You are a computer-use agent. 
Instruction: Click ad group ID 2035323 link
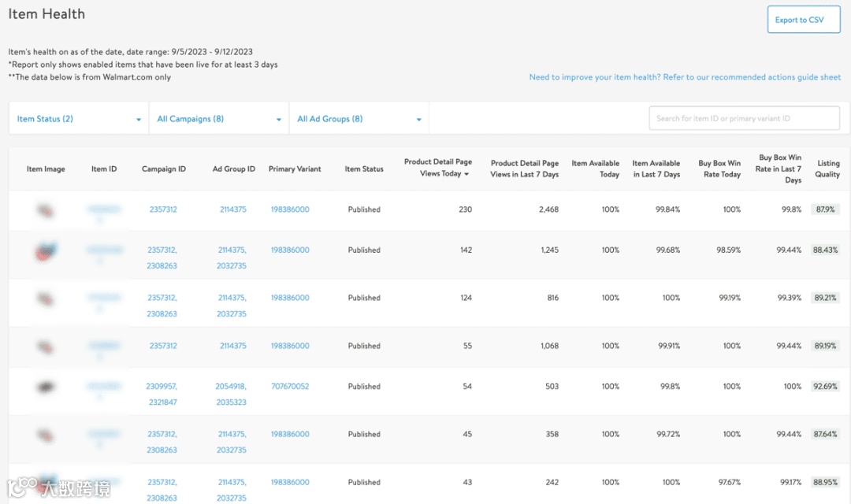click(x=231, y=402)
